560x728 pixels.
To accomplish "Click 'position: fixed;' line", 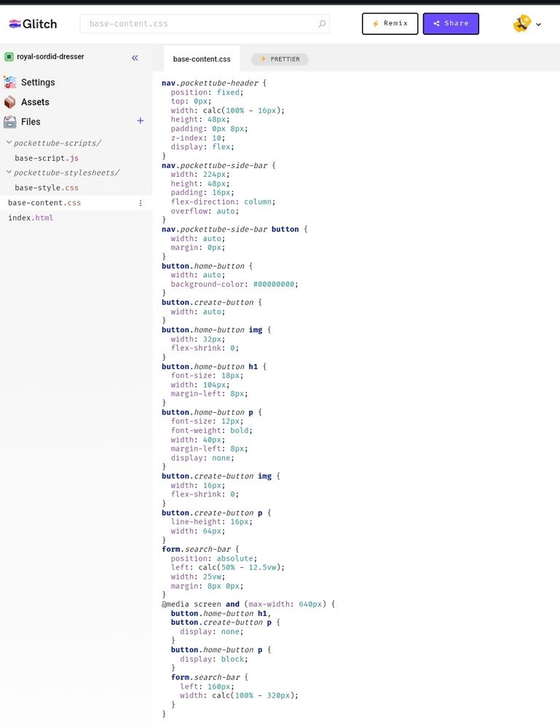I will (207, 92).
